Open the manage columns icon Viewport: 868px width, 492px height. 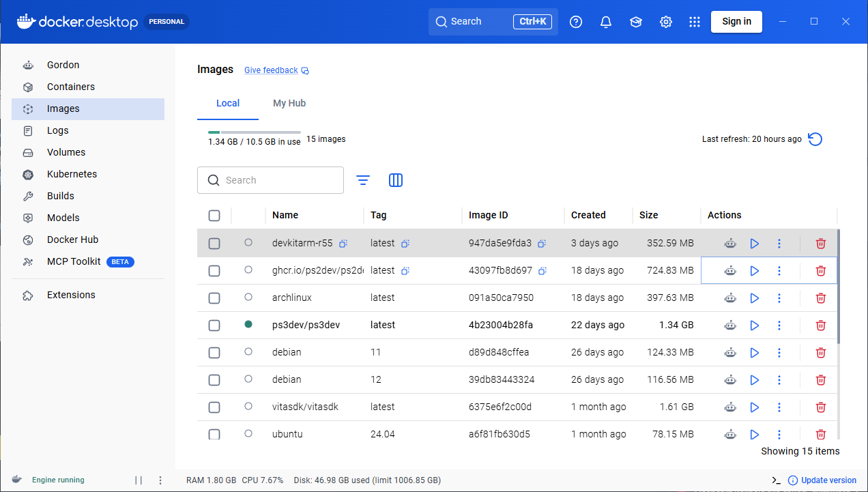pos(396,180)
